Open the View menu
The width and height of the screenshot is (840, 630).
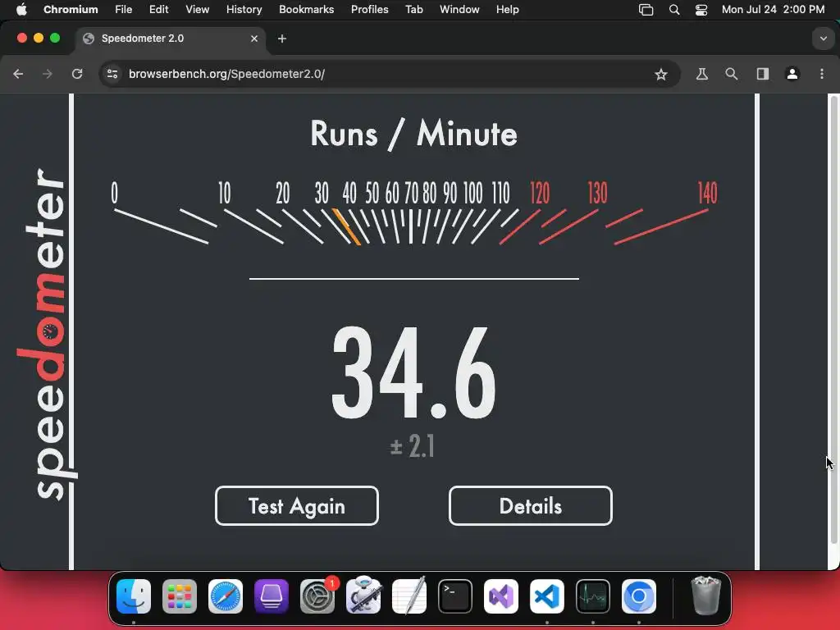[197, 9]
